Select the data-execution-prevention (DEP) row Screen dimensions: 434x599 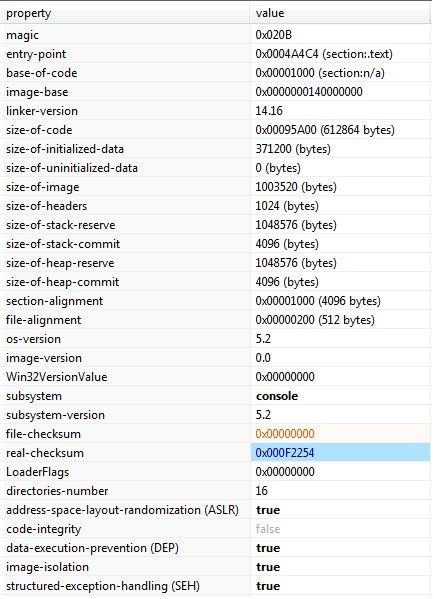coord(216,548)
